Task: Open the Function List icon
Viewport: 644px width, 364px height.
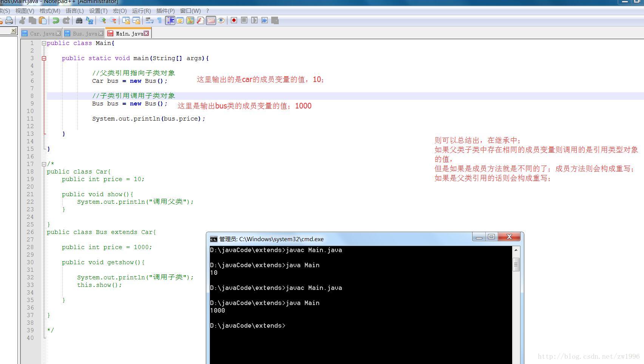Action: [x=201, y=20]
